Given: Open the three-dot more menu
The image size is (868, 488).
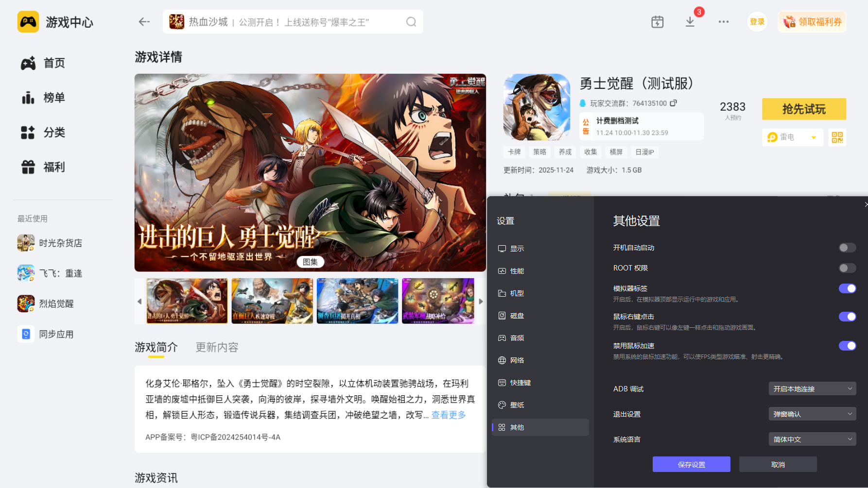Looking at the screenshot, I should pyautogui.click(x=724, y=22).
